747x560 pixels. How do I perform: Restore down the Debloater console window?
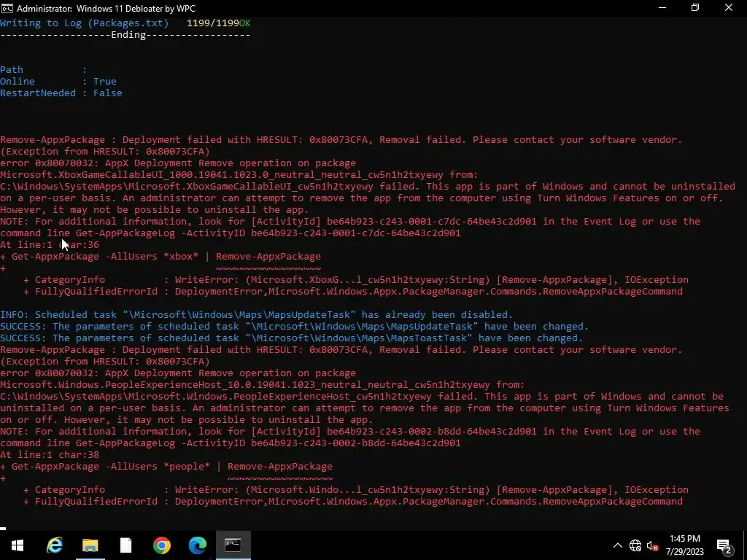(695, 8)
